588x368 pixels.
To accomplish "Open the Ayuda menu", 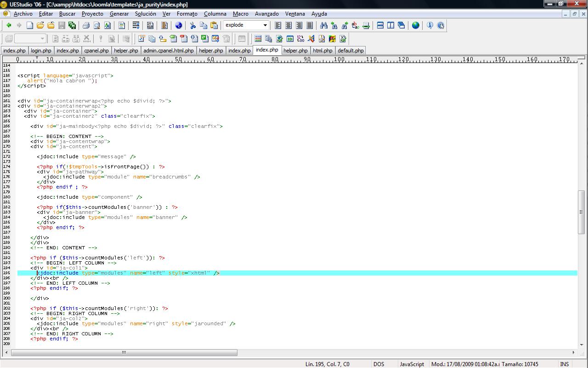I will (x=319, y=14).
